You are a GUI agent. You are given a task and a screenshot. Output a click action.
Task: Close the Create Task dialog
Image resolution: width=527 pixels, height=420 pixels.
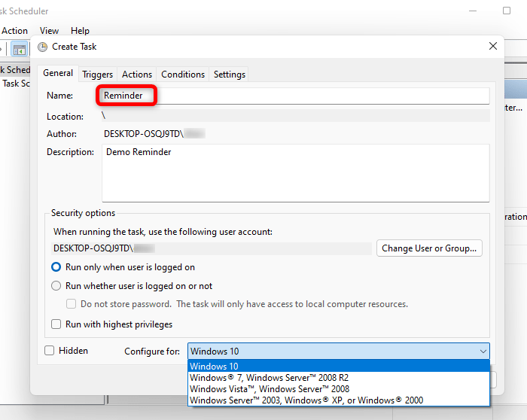(492, 46)
